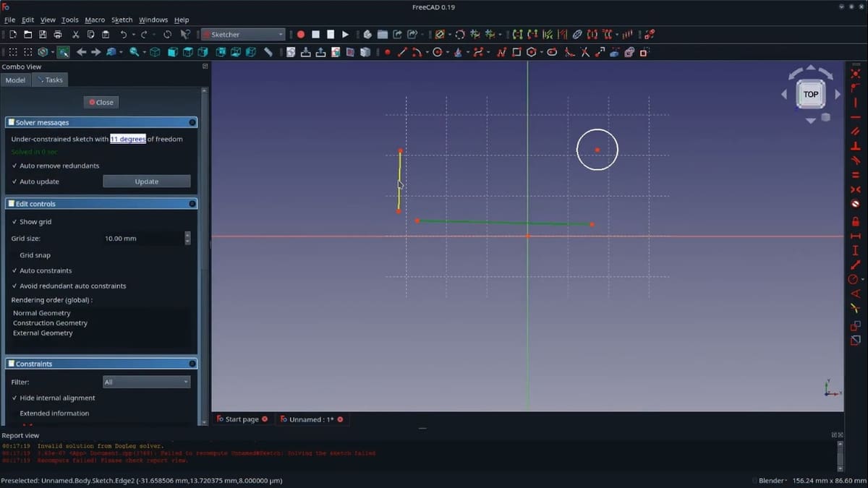
Task: Collapse the Constraints section
Action: [x=192, y=364]
